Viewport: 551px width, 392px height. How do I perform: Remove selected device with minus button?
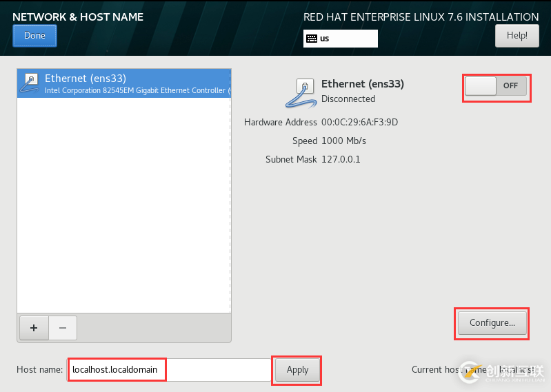[x=63, y=328]
